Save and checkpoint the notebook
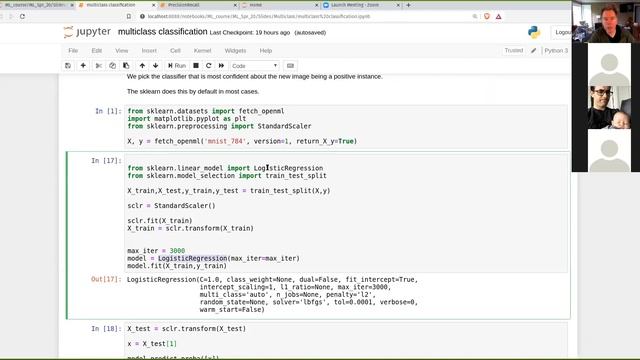The height and width of the screenshot is (360, 640). pyautogui.click(x=68, y=66)
